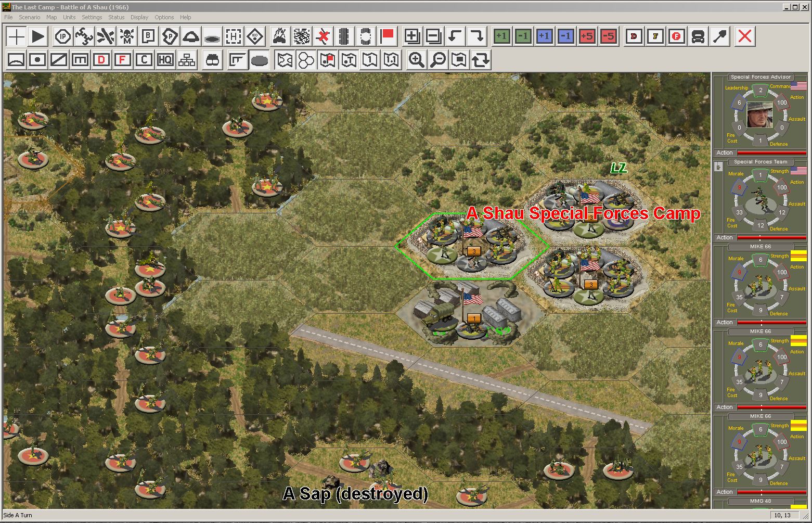Select the Special Forces Team unit card
The width and height of the screenshot is (812, 523).
760,200
